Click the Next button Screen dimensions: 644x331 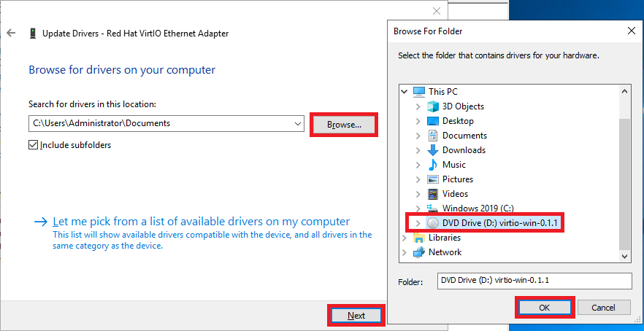click(x=356, y=316)
